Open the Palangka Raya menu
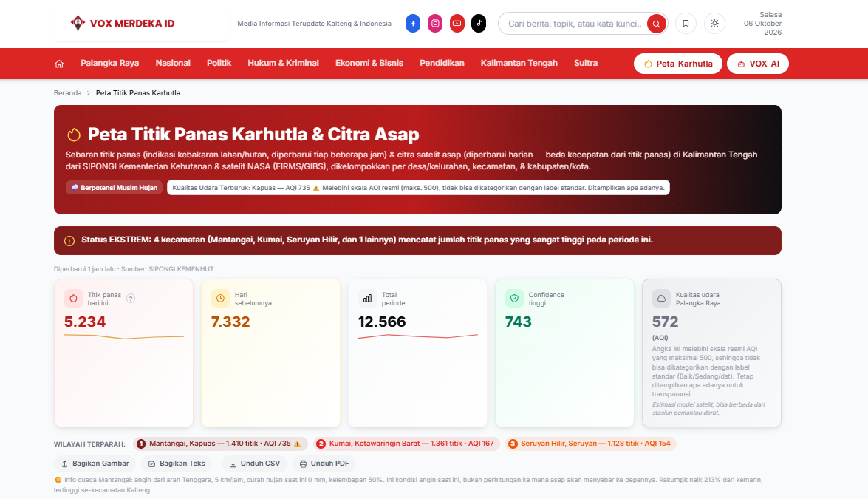Viewport: 868px width, 499px height. point(109,63)
